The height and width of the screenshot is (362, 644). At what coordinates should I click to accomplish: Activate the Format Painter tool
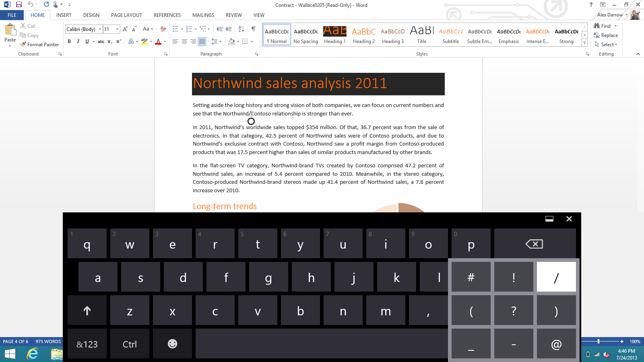coord(40,45)
